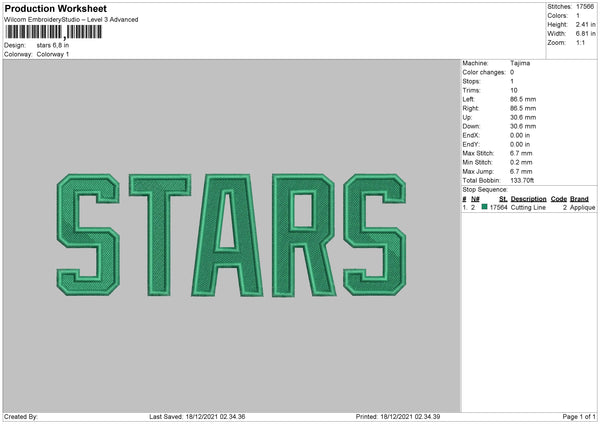This screenshot has width=600, height=424.
Task: Click the Last Saved timestamp
Action: [197, 417]
